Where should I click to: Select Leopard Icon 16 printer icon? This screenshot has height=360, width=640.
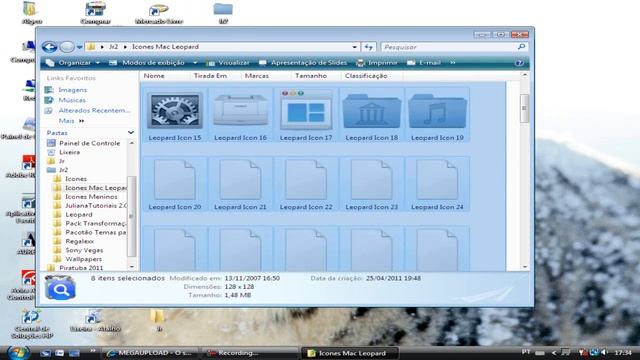[x=240, y=115]
